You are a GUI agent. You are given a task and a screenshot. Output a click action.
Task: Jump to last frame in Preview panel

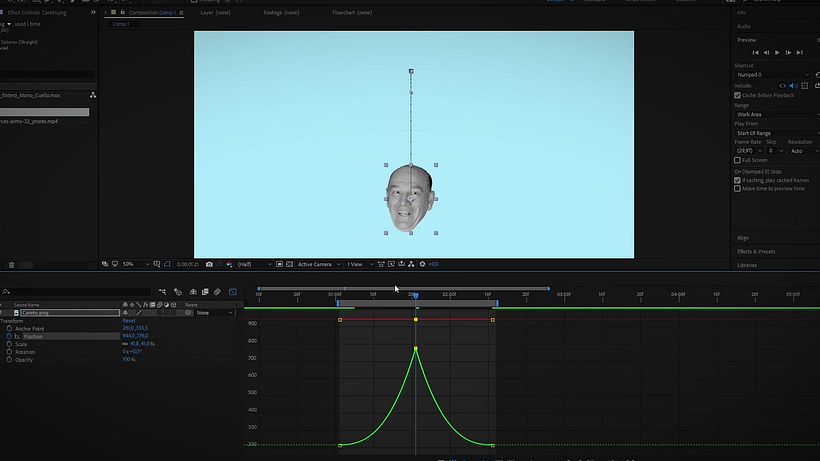(800, 52)
